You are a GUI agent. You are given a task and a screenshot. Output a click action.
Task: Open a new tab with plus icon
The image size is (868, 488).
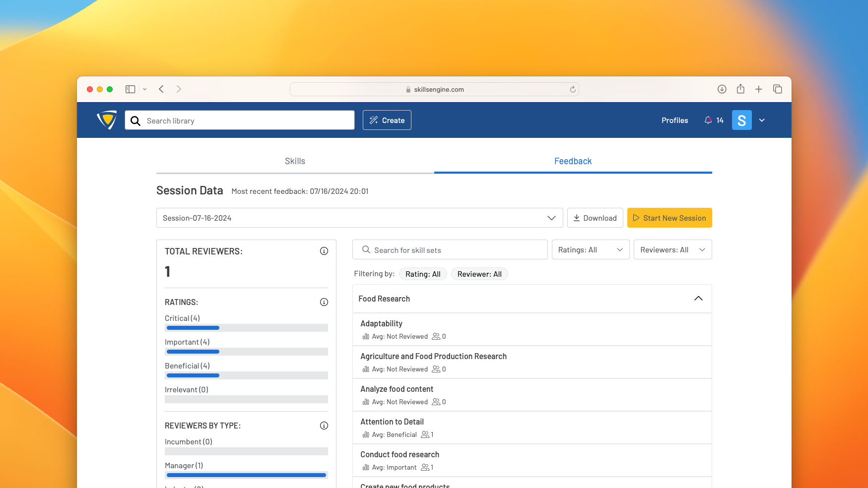click(x=759, y=89)
